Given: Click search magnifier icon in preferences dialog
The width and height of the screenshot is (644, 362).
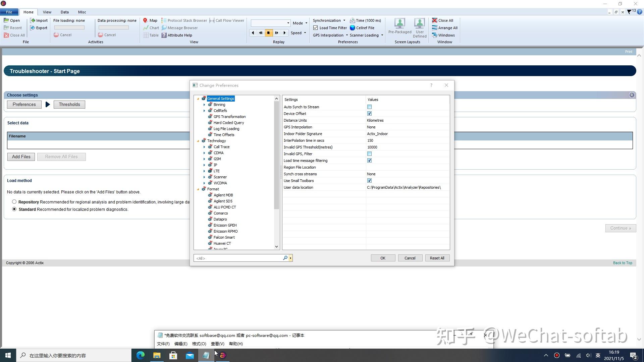Looking at the screenshot, I should click(285, 258).
